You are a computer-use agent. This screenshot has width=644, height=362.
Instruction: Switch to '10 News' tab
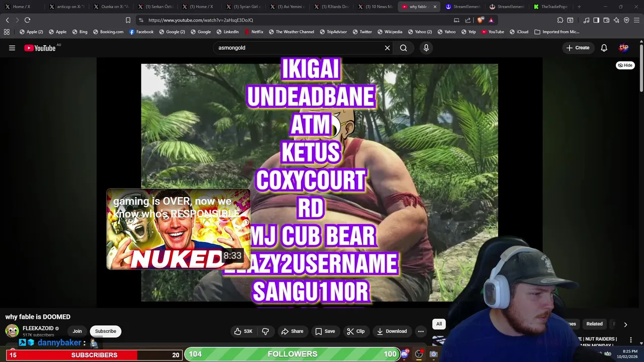tap(374, 7)
